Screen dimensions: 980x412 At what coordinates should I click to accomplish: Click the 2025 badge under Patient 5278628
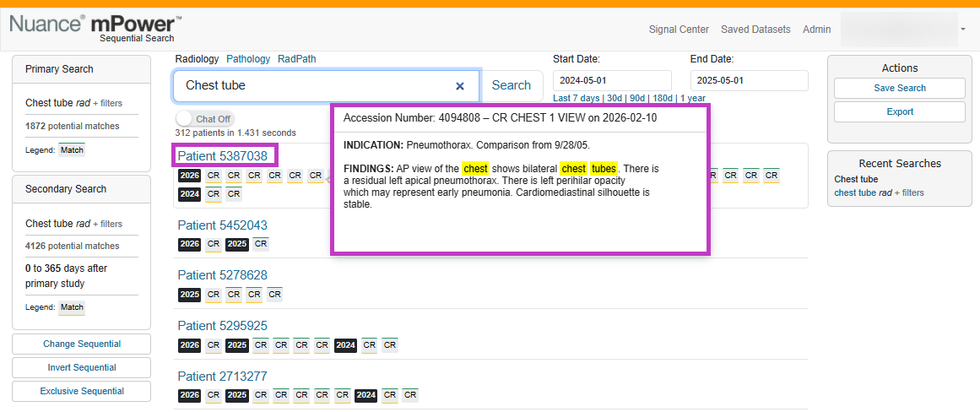tap(189, 294)
